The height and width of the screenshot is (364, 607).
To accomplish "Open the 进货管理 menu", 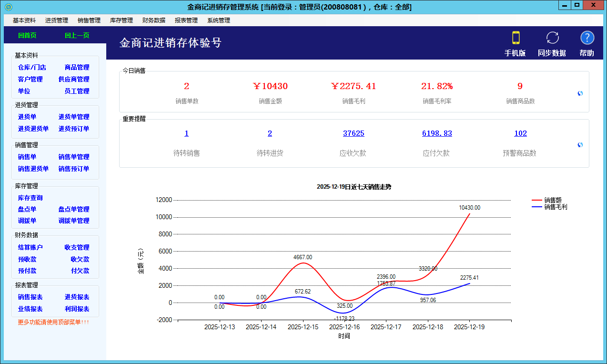I will coord(57,20).
